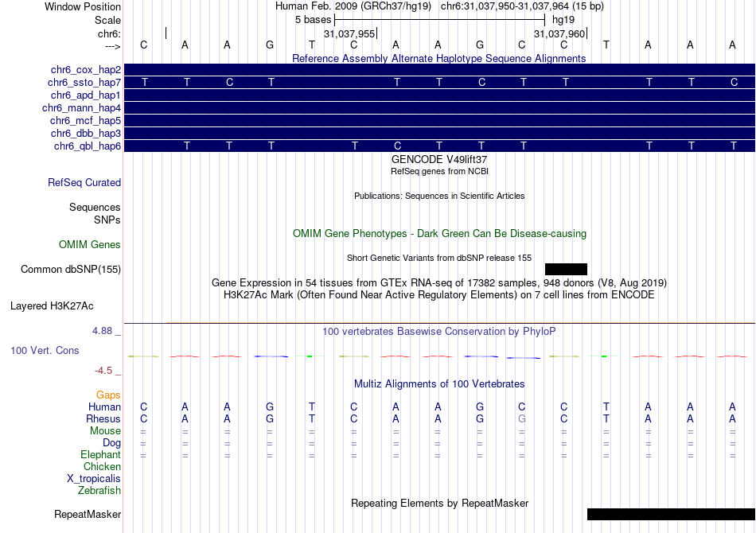The width and height of the screenshot is (756, 533).
Task: Click the Sequences track label
Action: [x=95, y=207]
